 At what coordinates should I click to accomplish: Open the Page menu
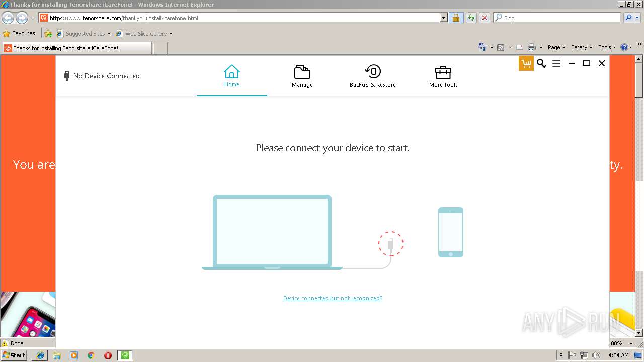coord(556,47)
